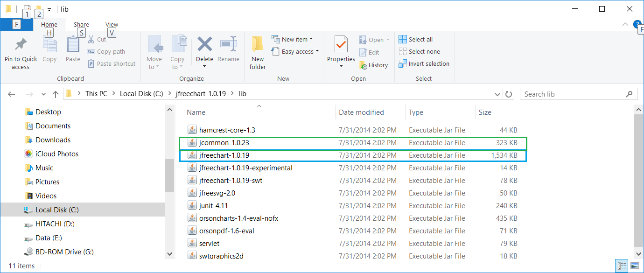
Task: Click Paste shortcut command
Action: [111, 64]
